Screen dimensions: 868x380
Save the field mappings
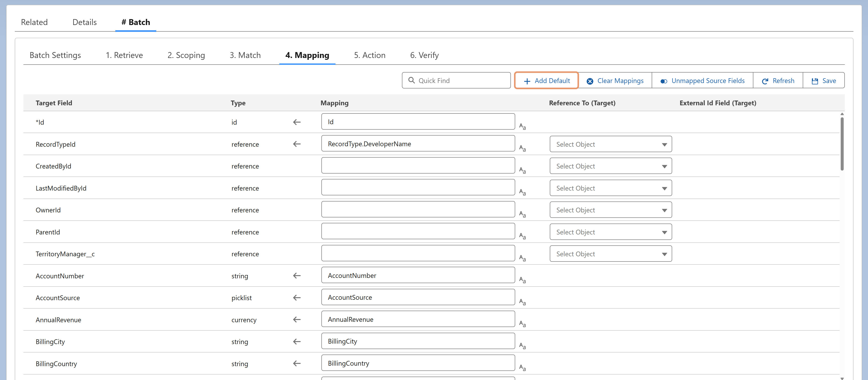823,81
